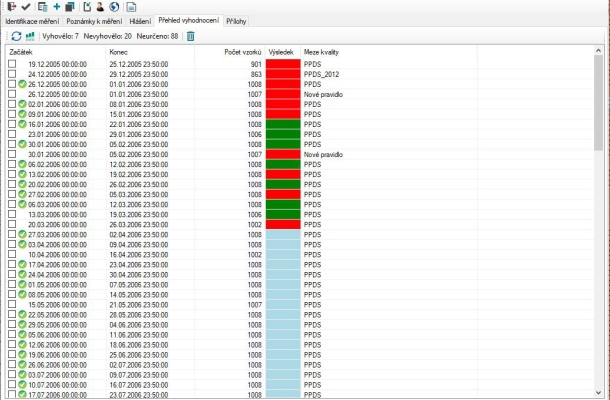The width and height of the screenshot is (610, 400).
Task: Sort by the Počet vzorků column header
Action: (x=242, y=50)
